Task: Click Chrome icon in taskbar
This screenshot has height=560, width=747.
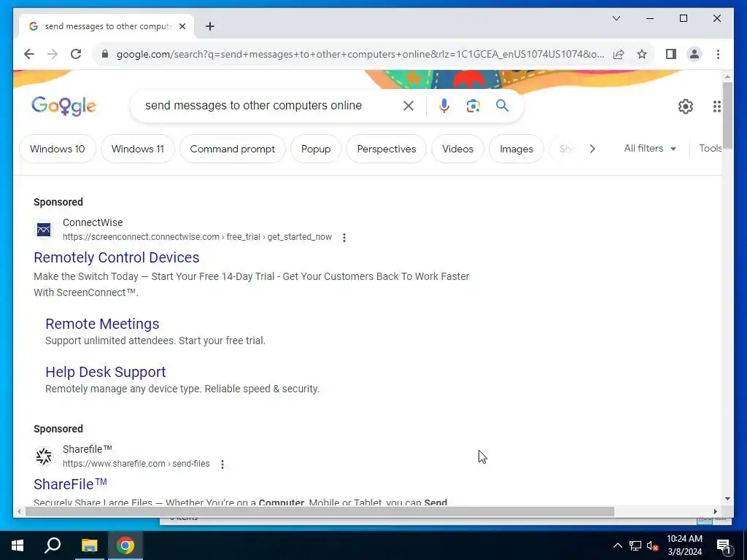Action: 125,545
